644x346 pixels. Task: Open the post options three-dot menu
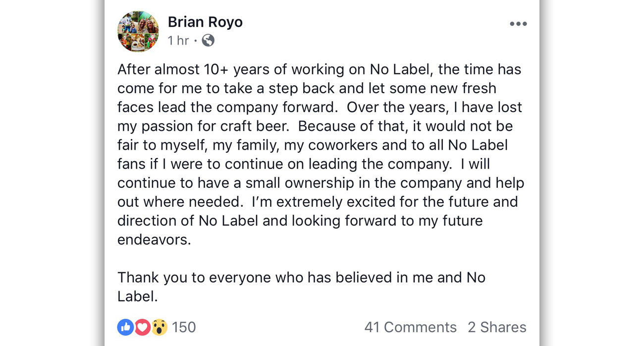pyautogui.click(x=518, y=24)
